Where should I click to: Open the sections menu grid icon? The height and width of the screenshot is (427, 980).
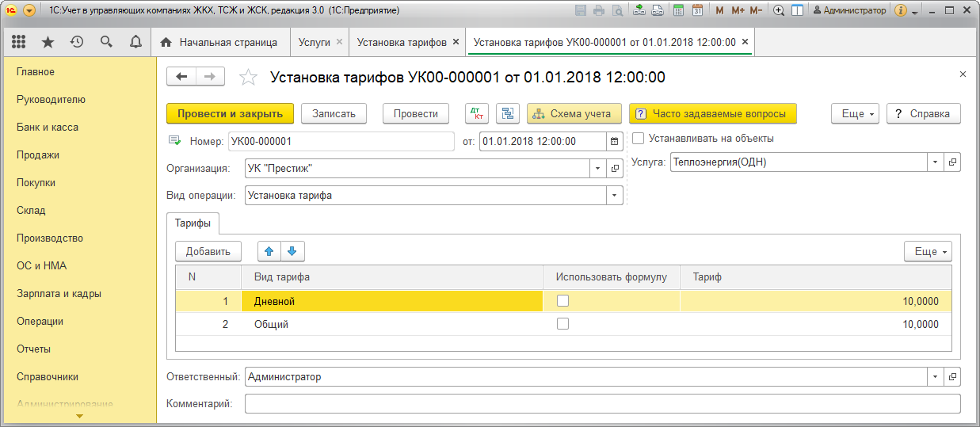point(19,42)
